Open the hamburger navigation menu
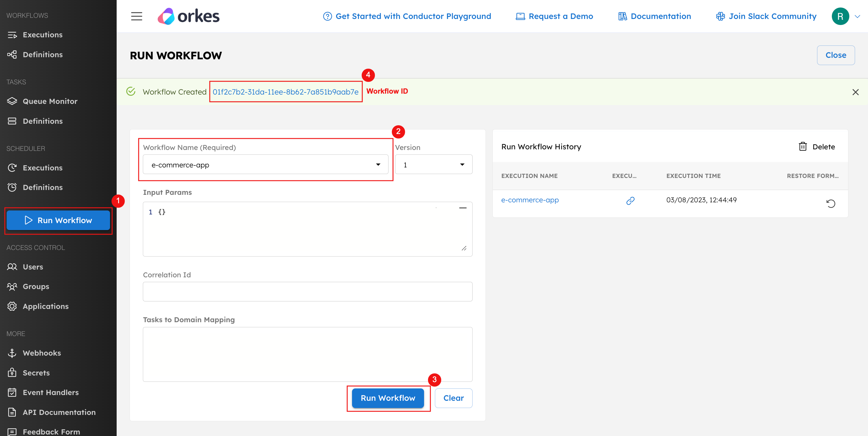The width and height of the screenshot is (868, 436). pyautogui.click(x=137, y=16)
